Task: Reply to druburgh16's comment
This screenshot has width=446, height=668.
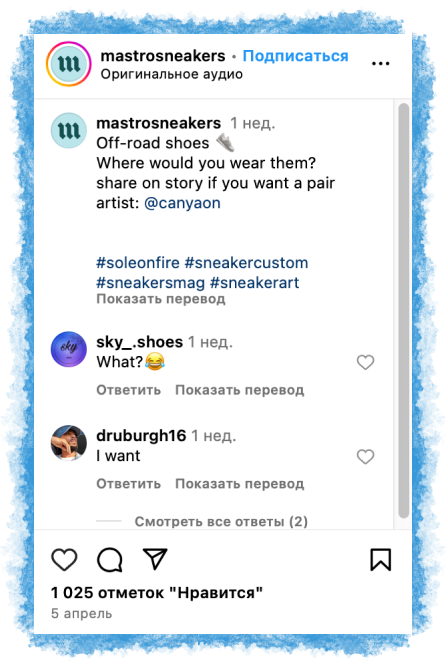Action: (129, 484)
